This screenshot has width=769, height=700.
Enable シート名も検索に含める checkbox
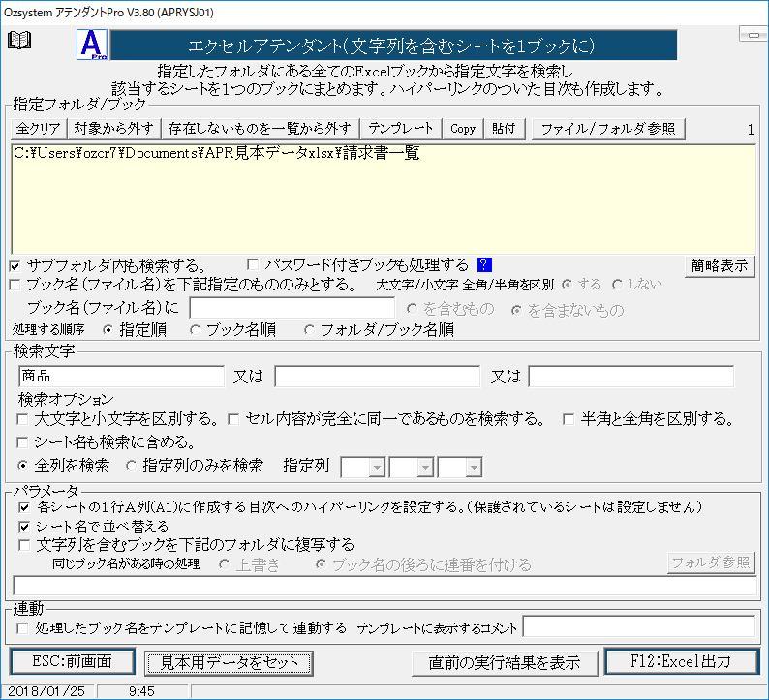click(x=22, y=442)
